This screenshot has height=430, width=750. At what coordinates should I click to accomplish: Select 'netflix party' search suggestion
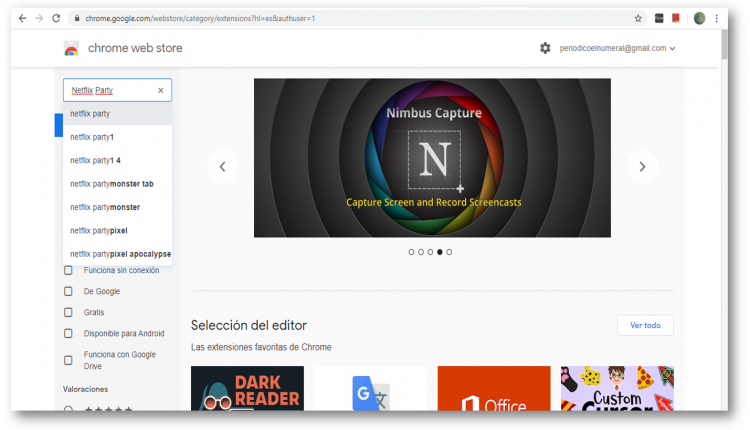(90, 113)
